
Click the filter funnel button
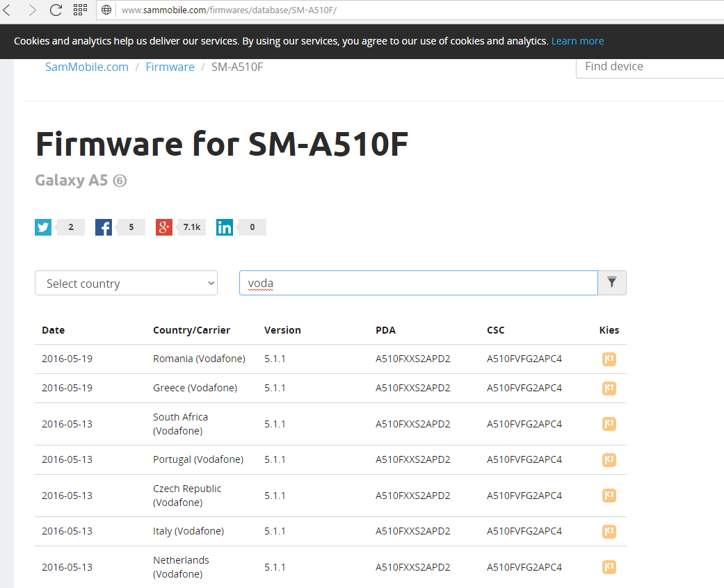(612, 282)
